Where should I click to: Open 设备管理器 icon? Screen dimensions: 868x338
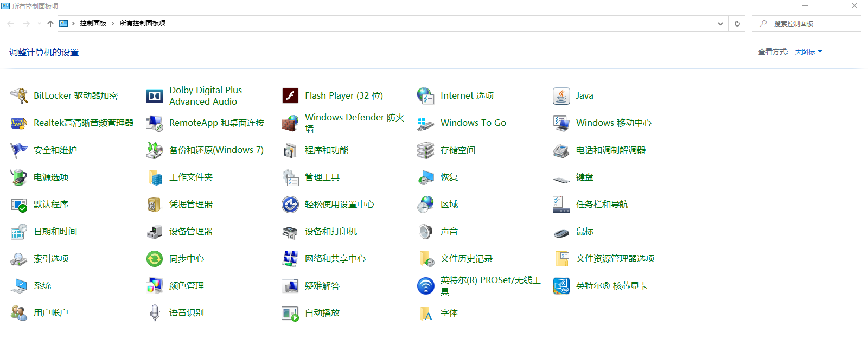(155, 232)
